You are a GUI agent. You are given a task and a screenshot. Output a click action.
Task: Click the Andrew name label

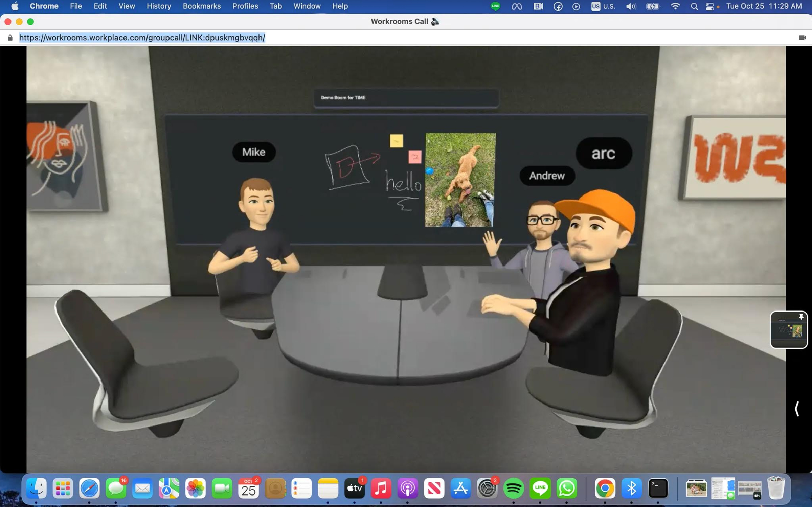(547, 176)
